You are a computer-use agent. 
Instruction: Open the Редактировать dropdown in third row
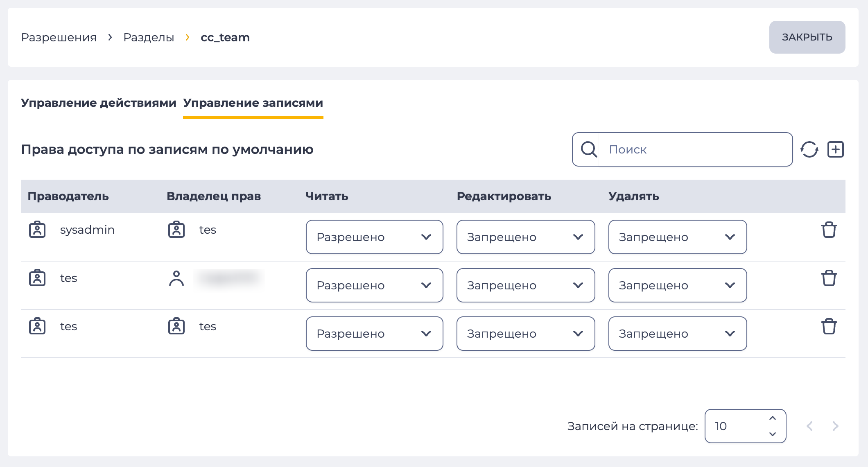pyautogui.click(x=526, y=334)
